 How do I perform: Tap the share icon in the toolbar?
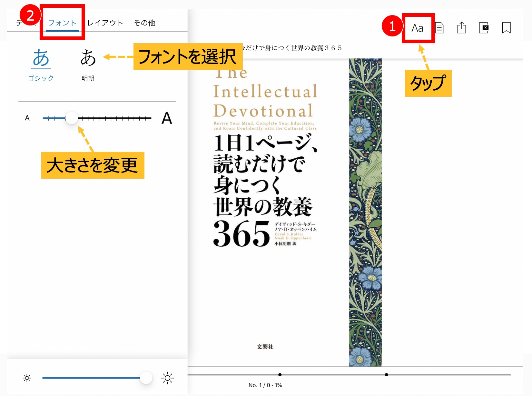click(x=462, y=27)
